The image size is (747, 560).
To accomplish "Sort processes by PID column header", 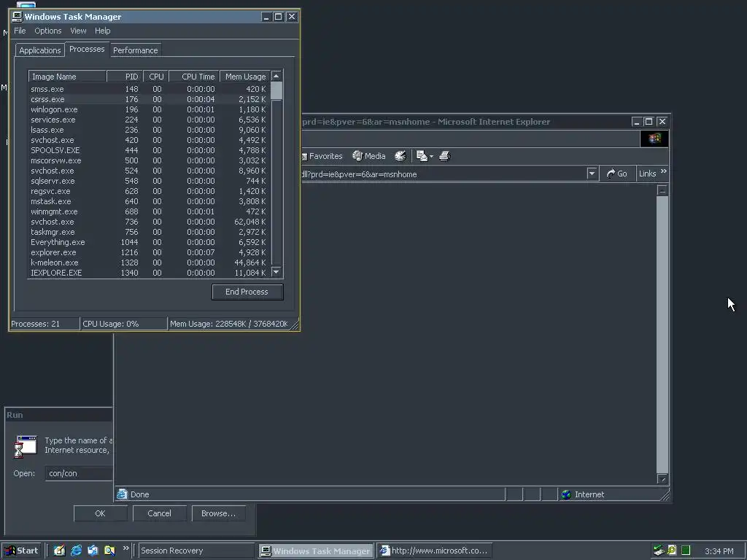I will pyautogui.click(x=125, y=77).
